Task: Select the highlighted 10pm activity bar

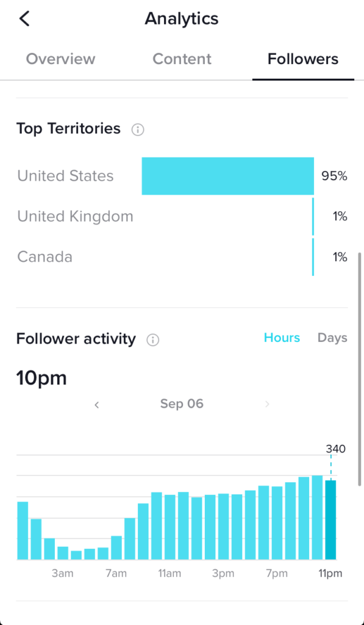Action: [x=330, y=520]
